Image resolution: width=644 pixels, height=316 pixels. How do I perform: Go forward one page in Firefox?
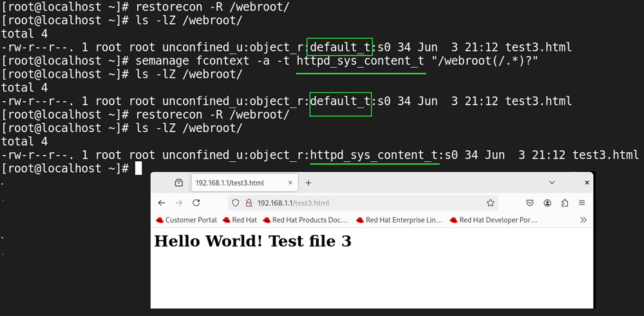click(x=178, y=203)
